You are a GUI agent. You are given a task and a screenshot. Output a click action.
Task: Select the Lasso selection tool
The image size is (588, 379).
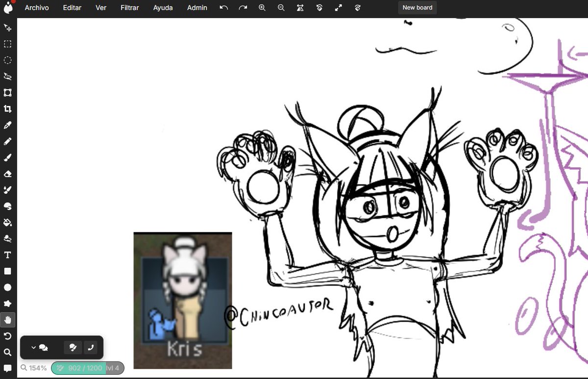tap(8, 76)
